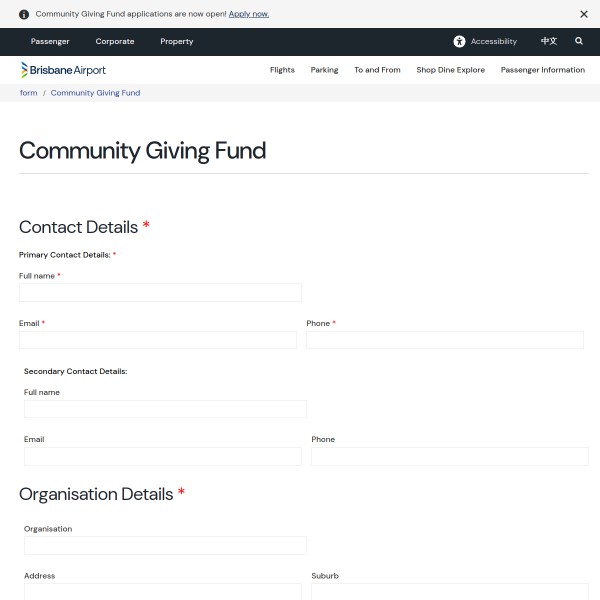Screen dimensions: 600x600
Task: Select the primary contact Phone field
Action: pos(444,340)
